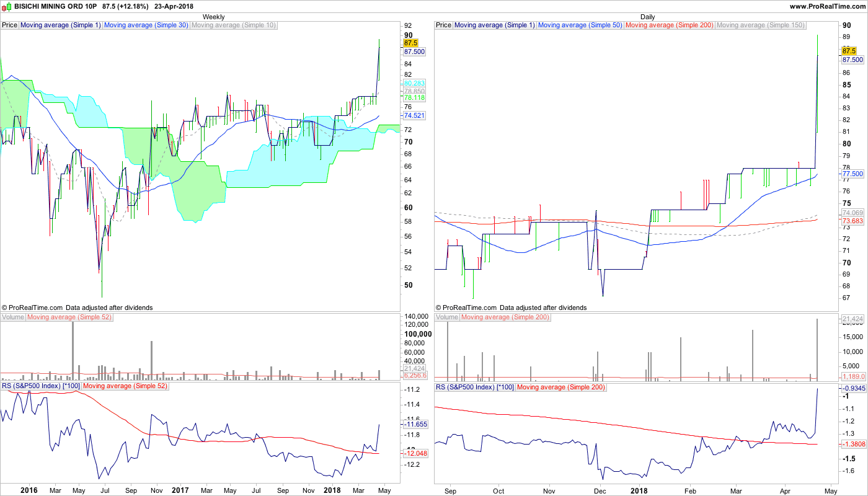Open the www.ProRealTime.com link
Screen dimensions: 868x496
[826, 6]
